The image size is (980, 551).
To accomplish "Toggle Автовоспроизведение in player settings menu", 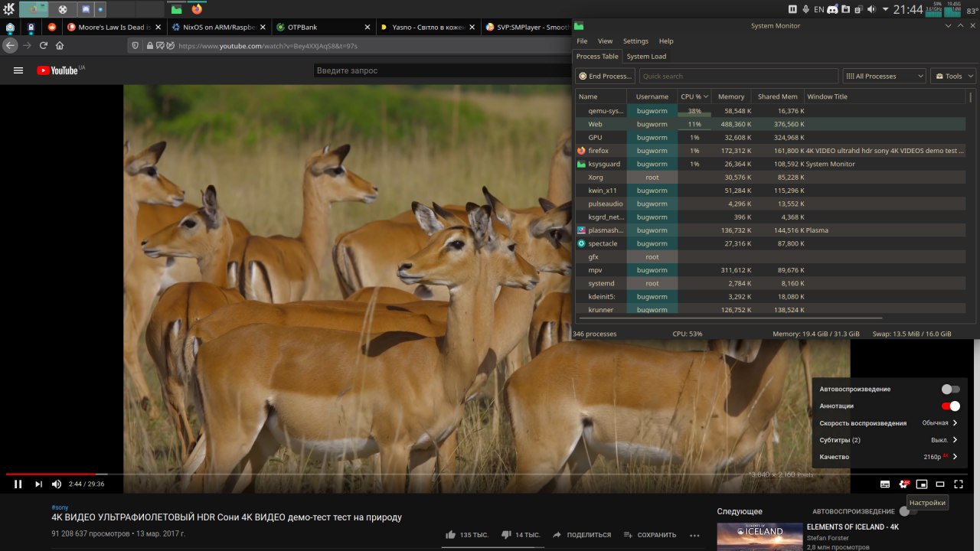I will pos(950,390).
